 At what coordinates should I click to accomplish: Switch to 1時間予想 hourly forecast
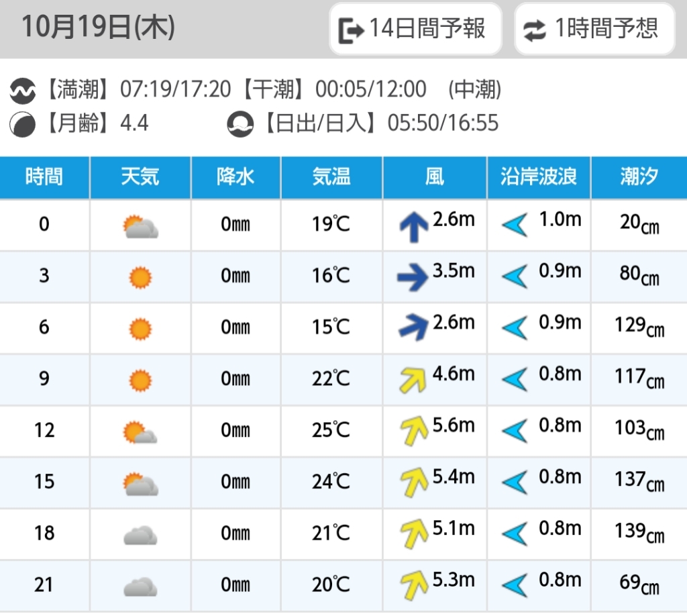(594, 29)
